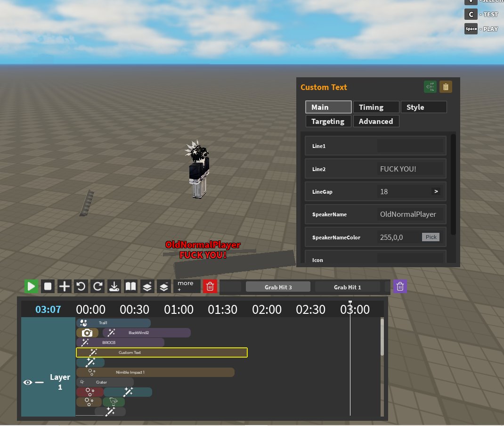Click the LineGap value field showing 18
Screen dimensions: 504x426
coord(403,192)
